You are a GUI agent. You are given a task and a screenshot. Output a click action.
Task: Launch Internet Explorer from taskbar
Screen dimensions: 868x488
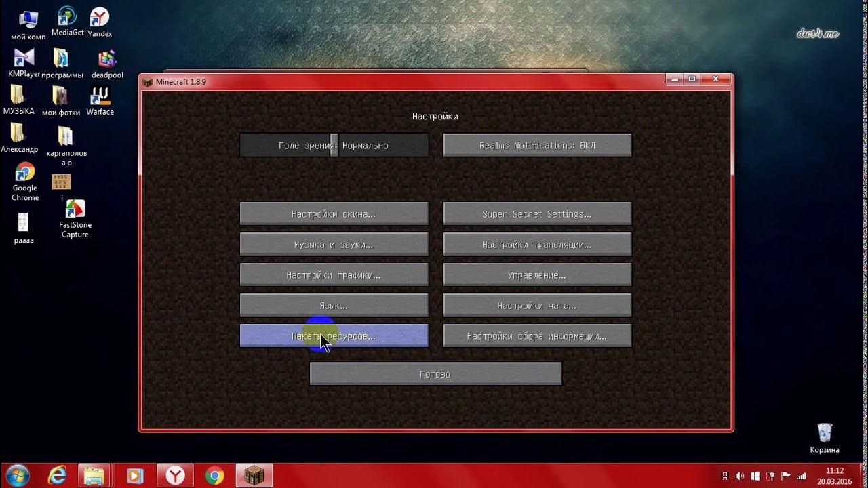[x=57, y=476]
